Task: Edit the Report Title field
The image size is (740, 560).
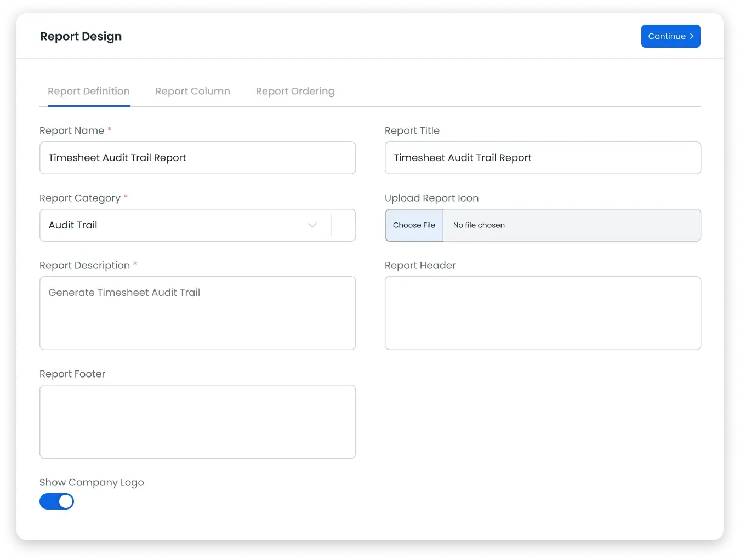Action: pos(543,158)
